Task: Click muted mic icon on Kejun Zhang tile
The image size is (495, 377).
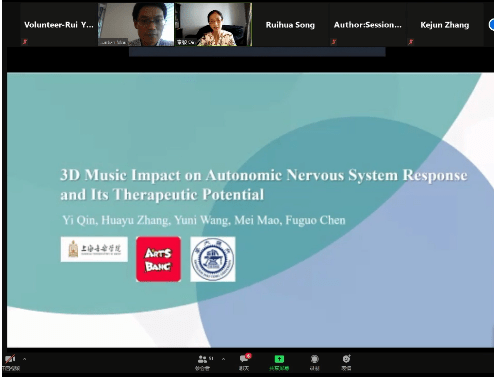Action: 411,42
